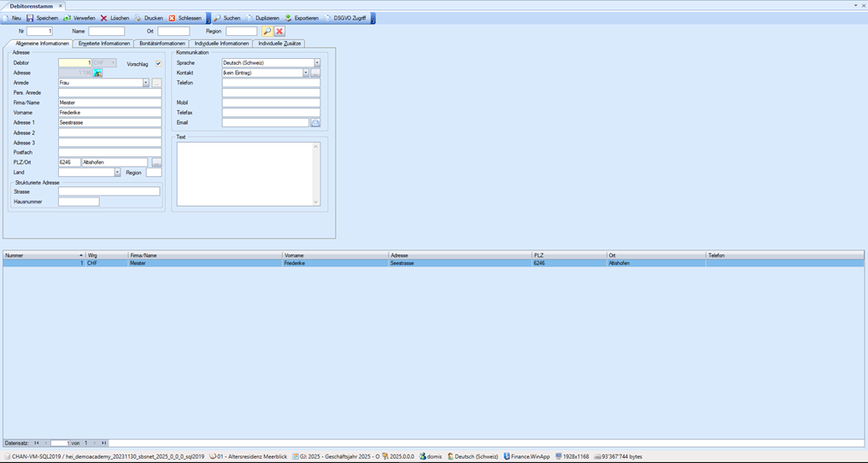This screenshot has height=463, width=868.
Task: Open Individuelle Zusätze tab
Action: point(279,44)
